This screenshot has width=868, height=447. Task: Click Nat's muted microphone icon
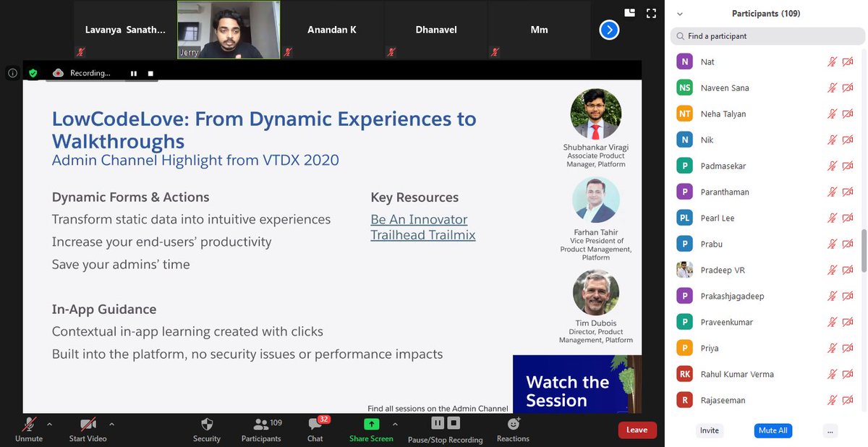coord(832,61)
